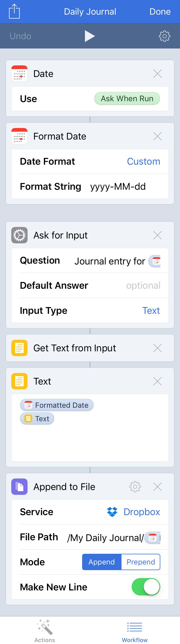Delete the Ask for Input action
This screenshot has height=644, width=180.
click(157, 235)
